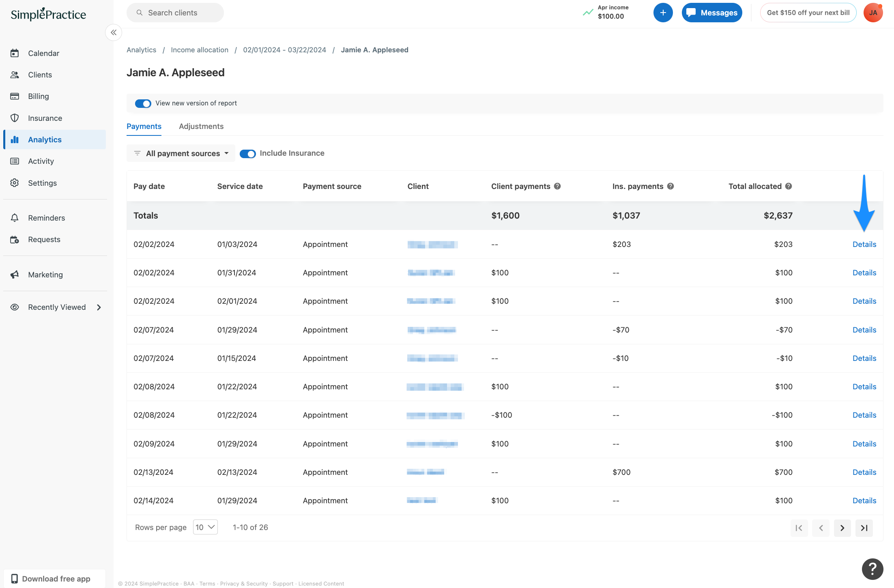
Task: Open Details for 01/03/2024 service row
Action: tap(864, 245)
